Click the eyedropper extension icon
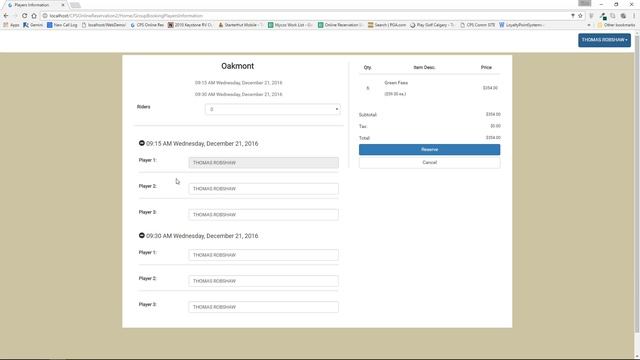640x360 pixels. coord(603,16)
